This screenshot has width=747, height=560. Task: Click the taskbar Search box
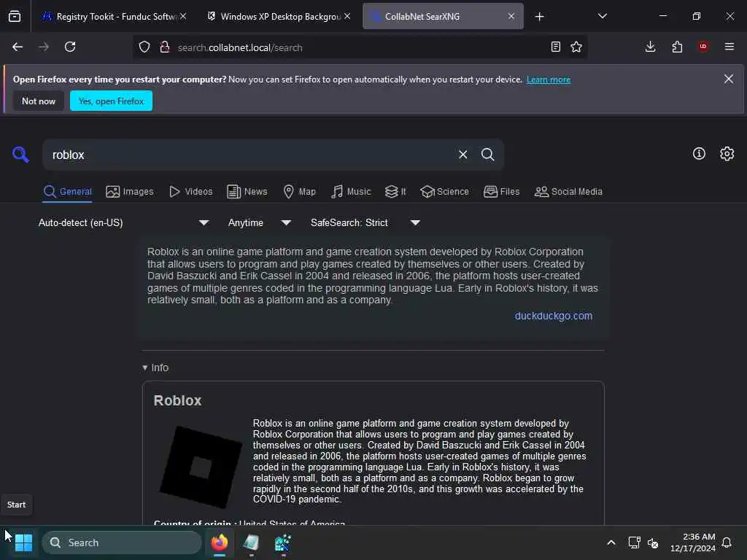[122, 542]
